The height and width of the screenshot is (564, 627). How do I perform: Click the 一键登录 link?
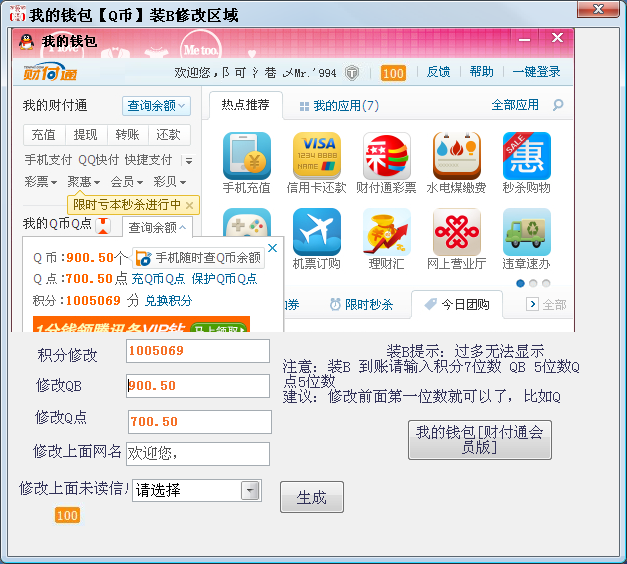click(537, 72)
